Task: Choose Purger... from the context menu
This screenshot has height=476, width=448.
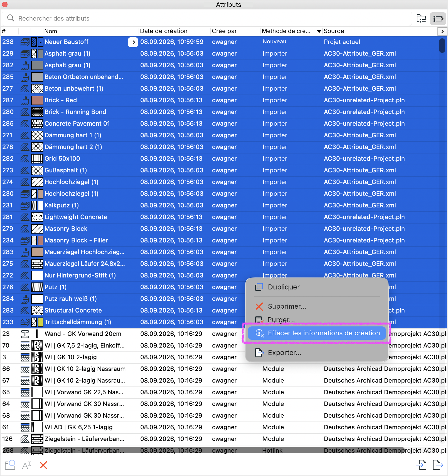Action: coord(317,320)
